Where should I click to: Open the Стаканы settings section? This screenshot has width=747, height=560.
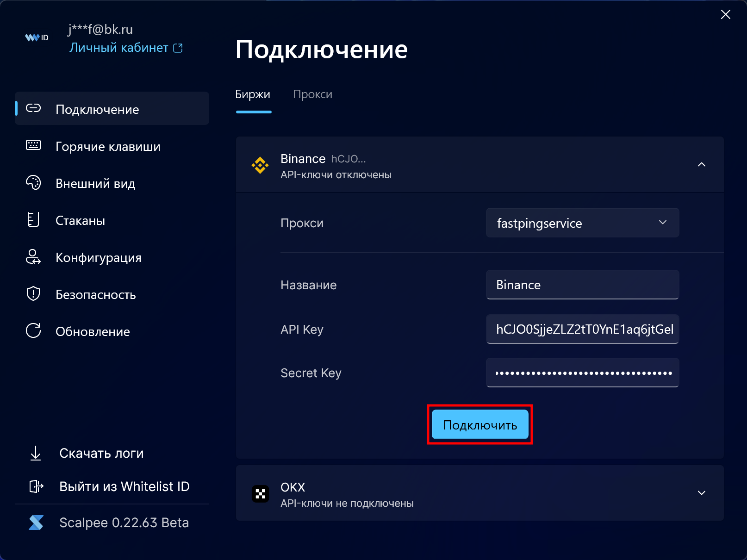point(80,221)
